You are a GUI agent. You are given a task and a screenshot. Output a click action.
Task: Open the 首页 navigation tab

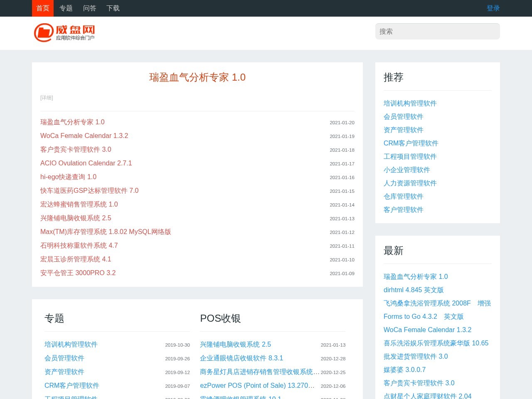coord(43,8)
